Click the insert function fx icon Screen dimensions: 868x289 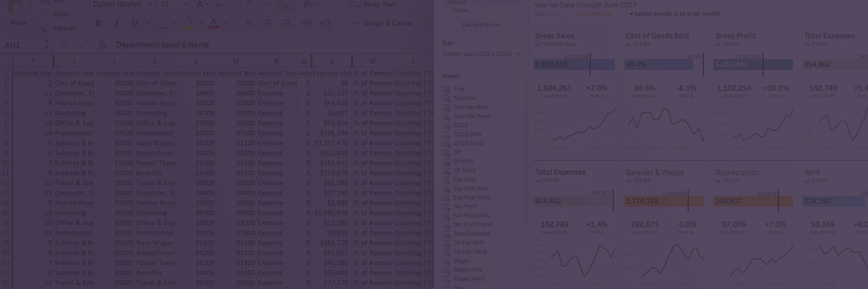[x=102, y=45]
